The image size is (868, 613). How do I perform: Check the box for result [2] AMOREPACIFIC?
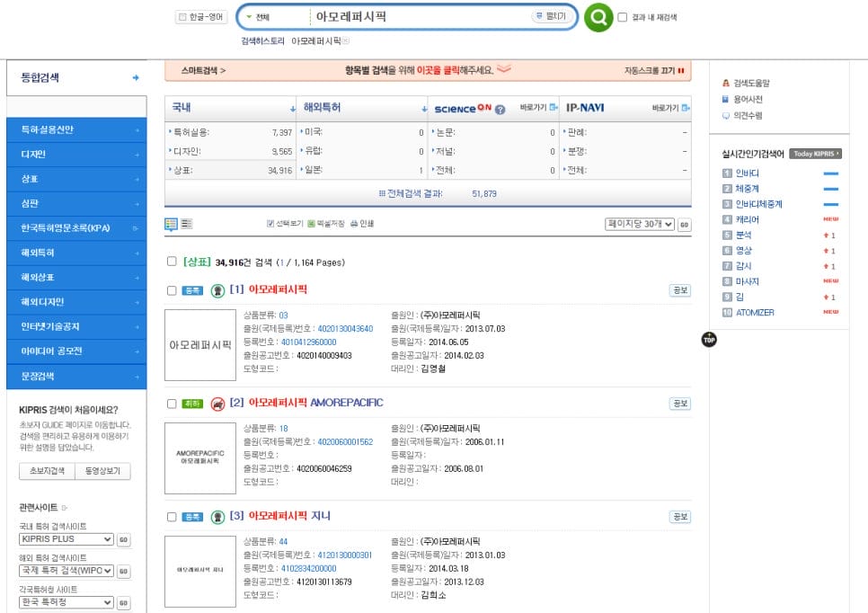pyautogui.click(x=172, y=404)
